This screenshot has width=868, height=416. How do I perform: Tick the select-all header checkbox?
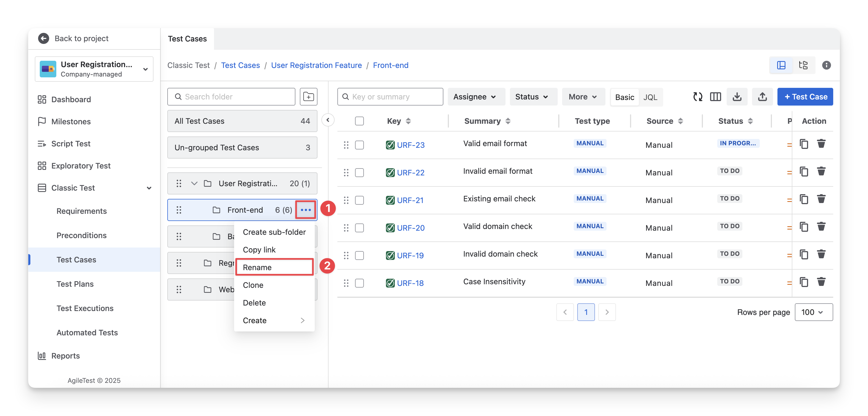pos(359,121)
